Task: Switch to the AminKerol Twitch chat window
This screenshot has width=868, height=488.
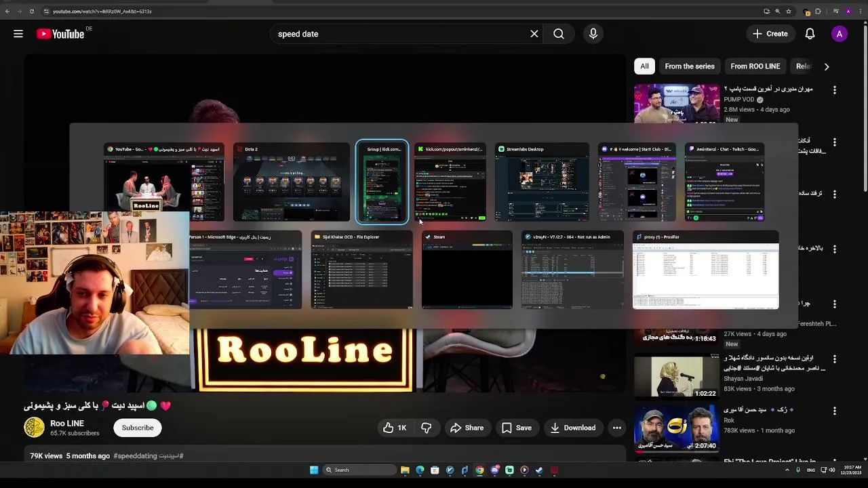Action: point(724,182)
